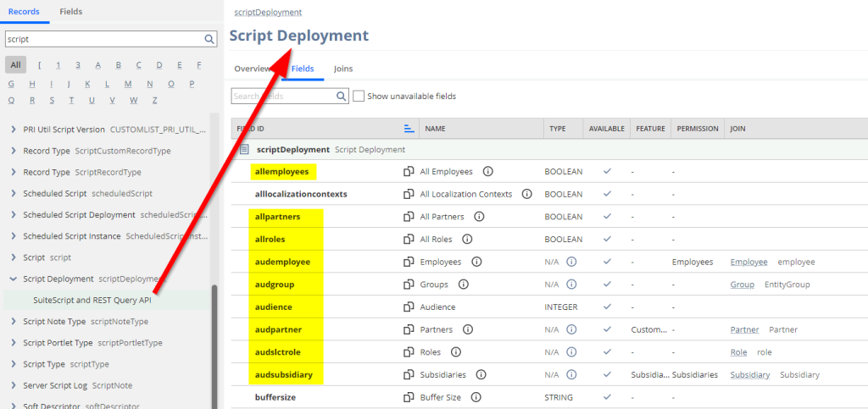Viewport: 868px width, 409px height.
Task: Click the records search input
Action: pyautogui.click(x=105, y=39)
